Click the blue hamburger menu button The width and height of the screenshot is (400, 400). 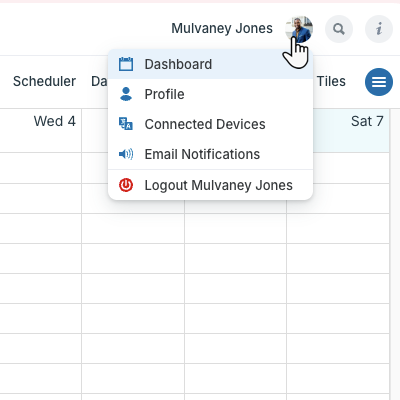click(379, 82)
